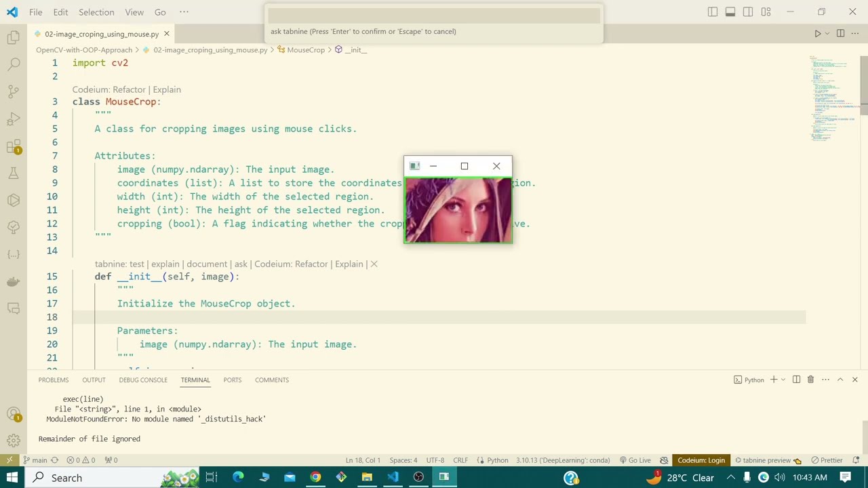Maximize panel size chevron

840,380
